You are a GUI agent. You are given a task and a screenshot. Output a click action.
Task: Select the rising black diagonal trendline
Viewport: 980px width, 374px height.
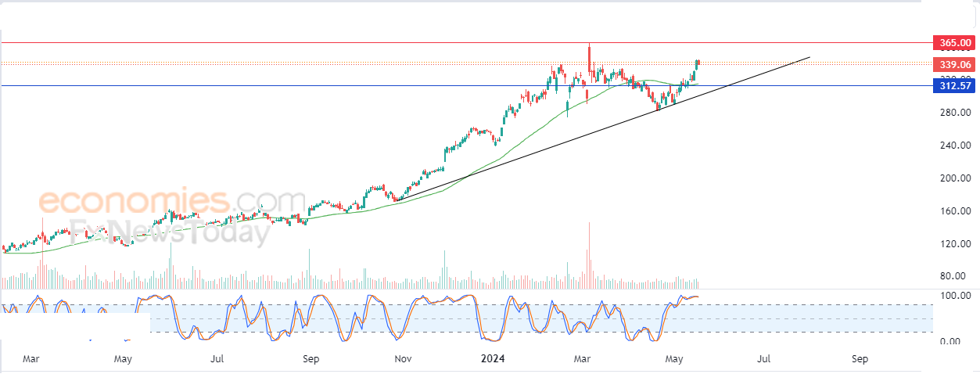(602, 129)
